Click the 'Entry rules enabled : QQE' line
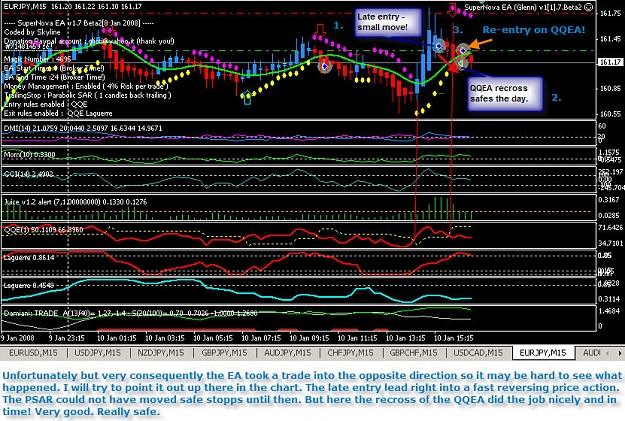The height and width of the screenshot is (421, 625). click(46, 104)
